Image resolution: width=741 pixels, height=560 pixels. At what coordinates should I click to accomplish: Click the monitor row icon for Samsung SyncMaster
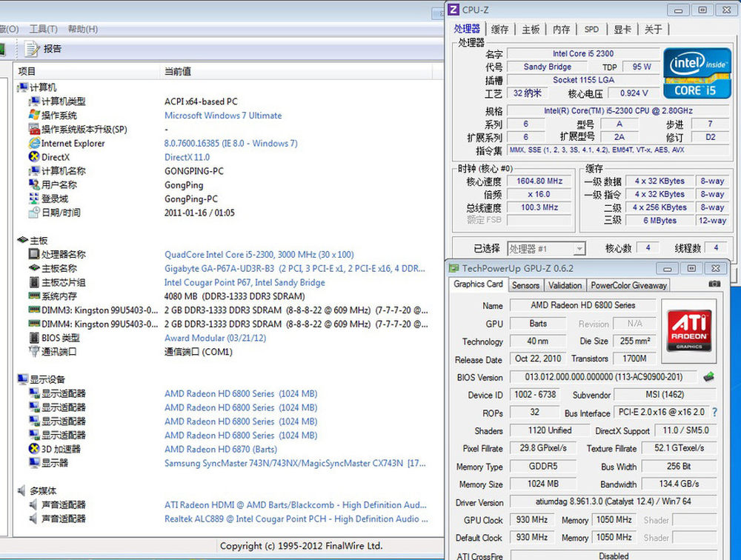tap(34, 463)
